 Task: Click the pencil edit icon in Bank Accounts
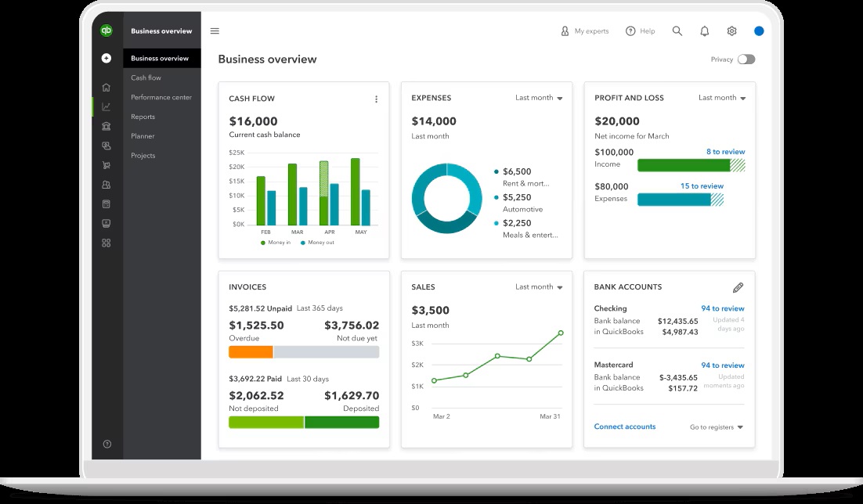pos(738,287)
